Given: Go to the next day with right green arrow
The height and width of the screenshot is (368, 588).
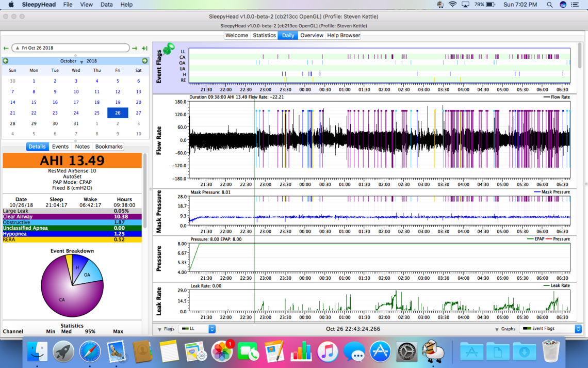Looking at the screenshot, I should point(135,48).
